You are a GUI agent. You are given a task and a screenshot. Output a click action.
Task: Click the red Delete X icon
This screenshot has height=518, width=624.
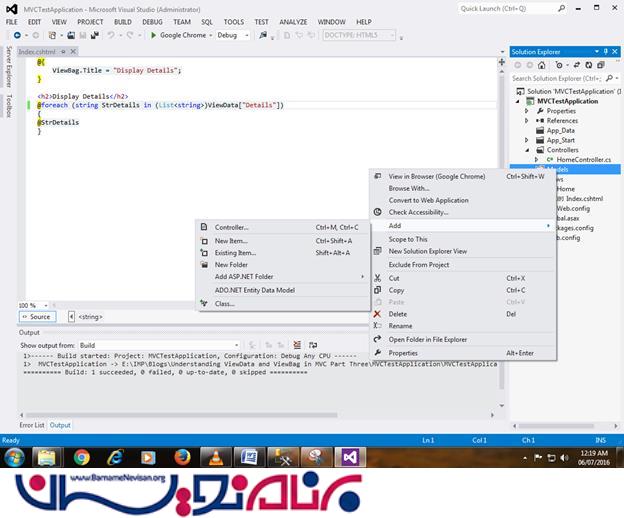pyautogui.click(x=377, y=314)
